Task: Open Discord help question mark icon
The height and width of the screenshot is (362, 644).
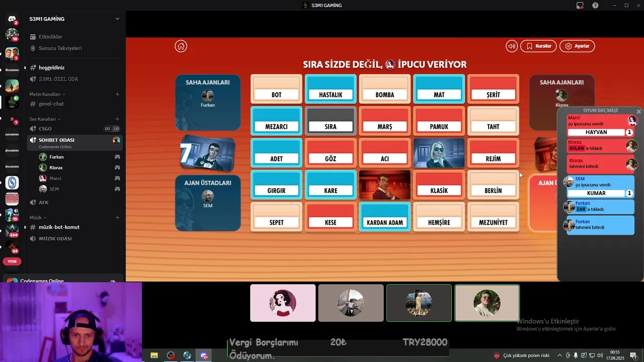Action: click(x=595, y=6)
